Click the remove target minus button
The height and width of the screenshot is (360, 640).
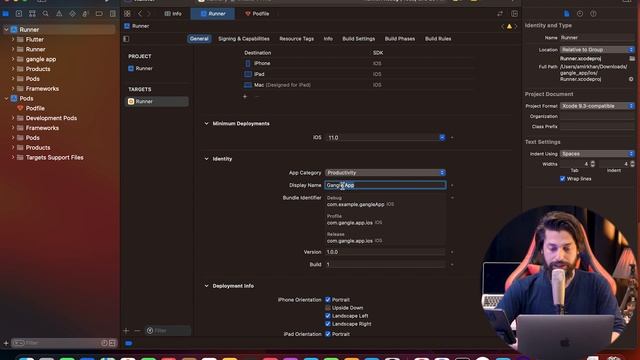(x=137, y=331)
